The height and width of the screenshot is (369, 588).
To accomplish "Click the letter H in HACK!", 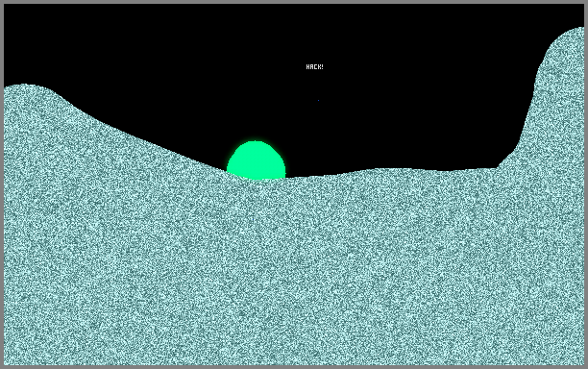I will click(x=307, y=66).
